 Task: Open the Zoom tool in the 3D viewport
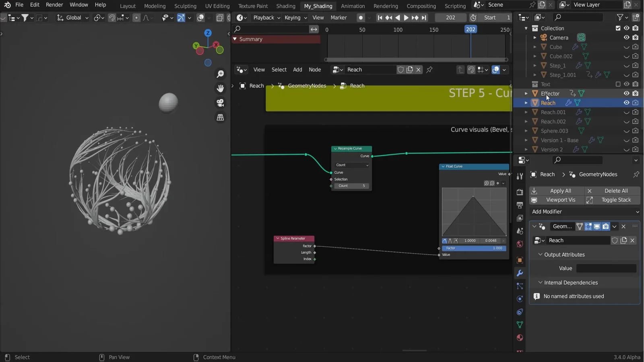click(x=221, y=74)
